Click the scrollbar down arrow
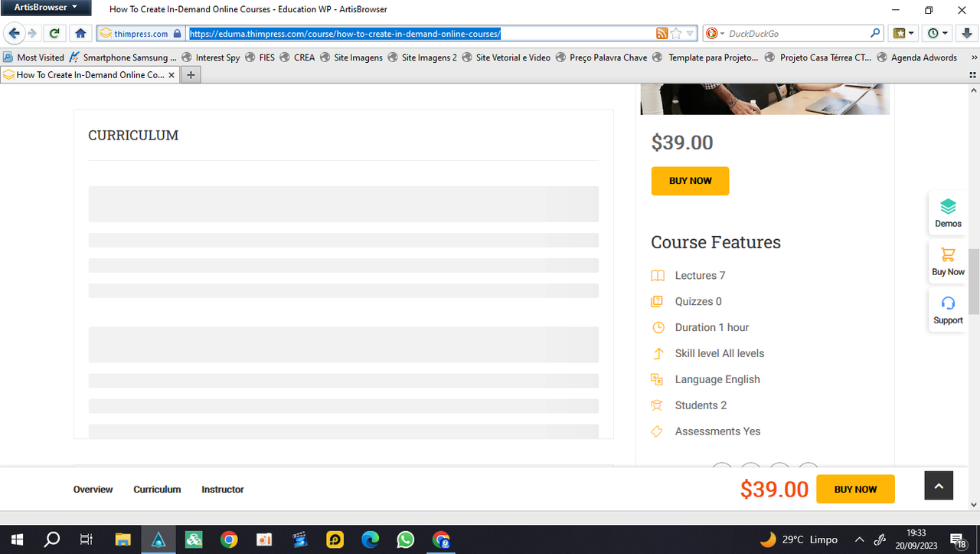Screen dimensions: 980x554 pyautogui.click(x=974, y=504)
